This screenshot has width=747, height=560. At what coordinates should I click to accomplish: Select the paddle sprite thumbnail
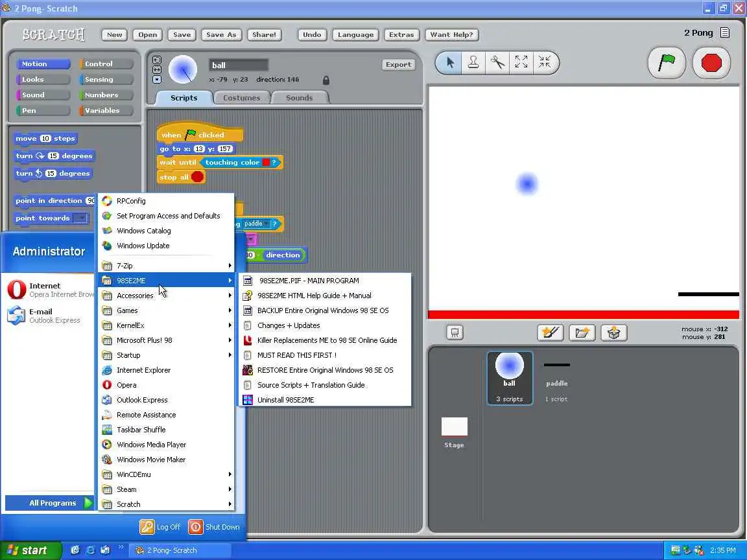click(x=556, y=377)
